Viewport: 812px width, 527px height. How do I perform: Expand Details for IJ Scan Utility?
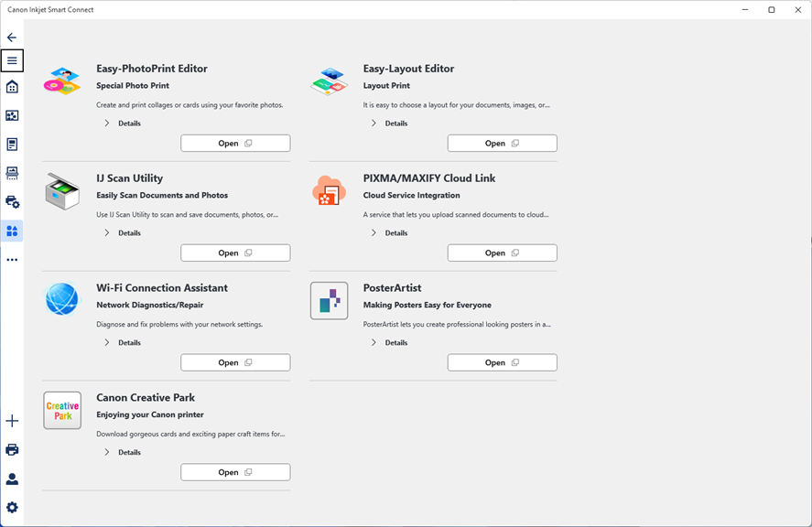click(x=123, y=233)
